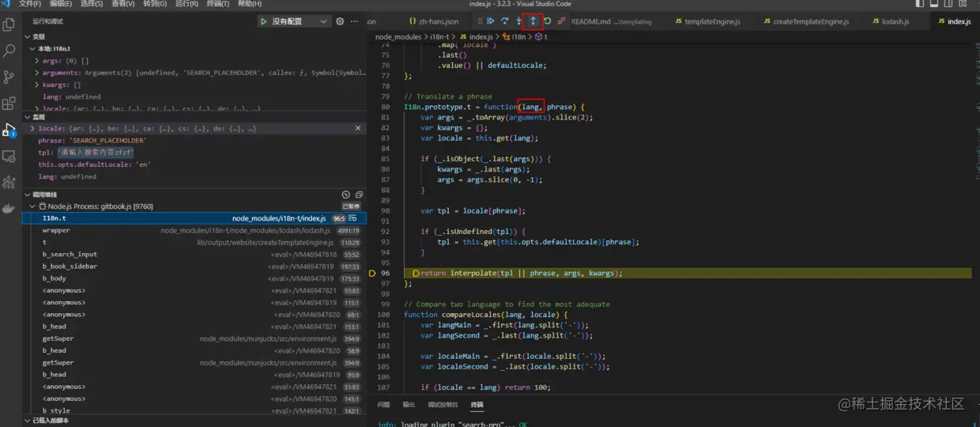Expand the kwargs variable
This screenshot has height=427, width=980.
coord(37,85)
